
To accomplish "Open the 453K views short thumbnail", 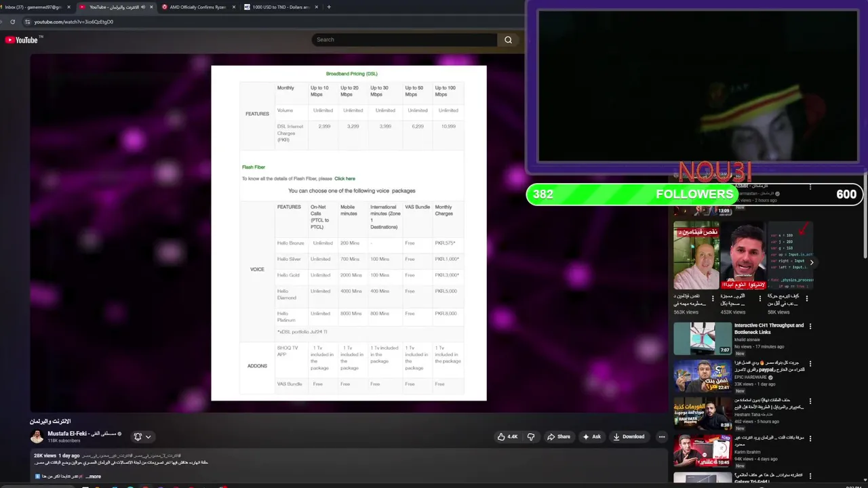I will [x=743, y=255].
